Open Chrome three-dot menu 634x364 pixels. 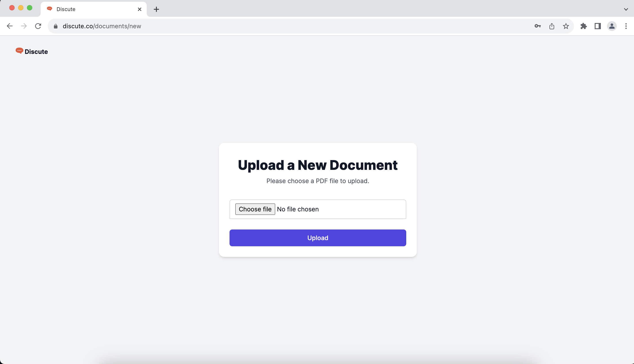click(x=626, y=26)
